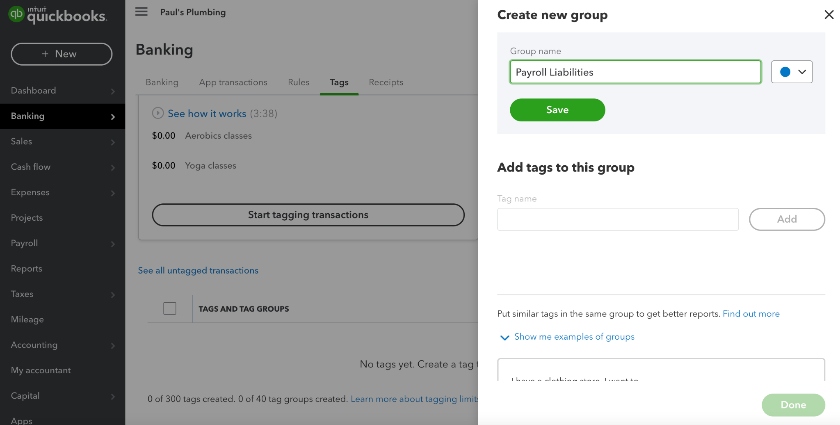Screen dimensions: 840x425
Task: Expand the Dashboard sidebar chevron
Action: 112,91
